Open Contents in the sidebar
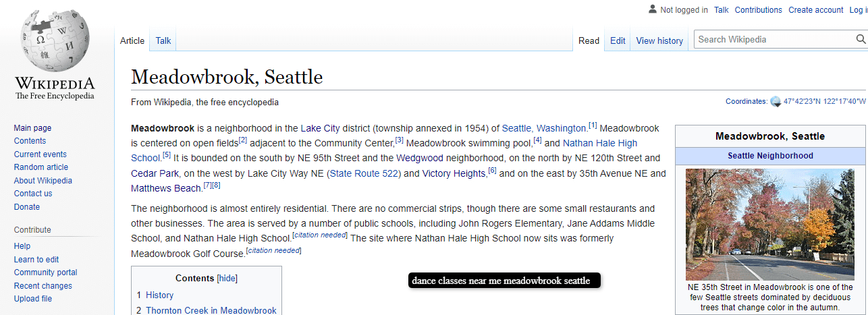 [30, 141]
